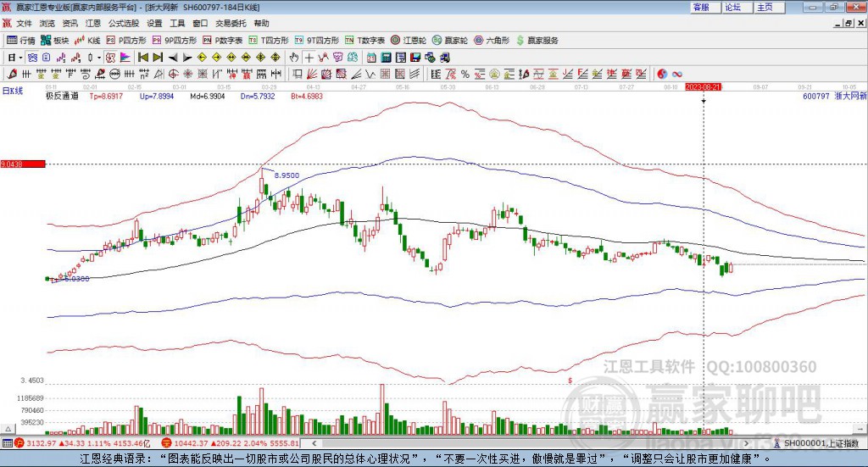This screenshot has width=868, height=467.
Task: Click the 论坛 forum button
Action: point(732,7)
